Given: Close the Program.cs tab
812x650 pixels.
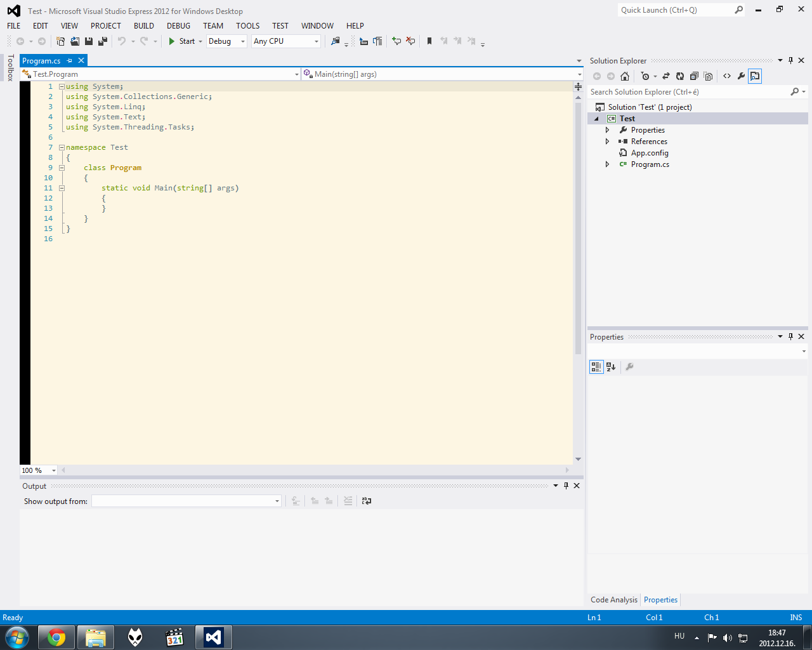Looking at the screenshot, I should pyautogui.click(x=81, y=61).
